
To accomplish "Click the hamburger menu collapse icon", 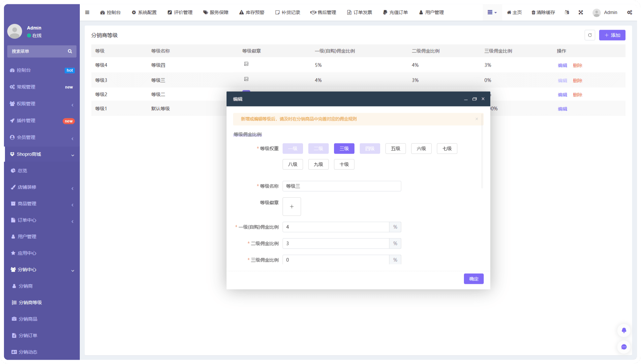I will pyautogui.click(x=87, y=13).
